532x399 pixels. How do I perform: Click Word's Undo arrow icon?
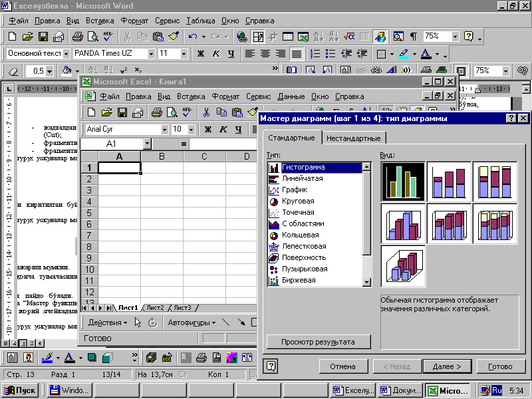193,37
